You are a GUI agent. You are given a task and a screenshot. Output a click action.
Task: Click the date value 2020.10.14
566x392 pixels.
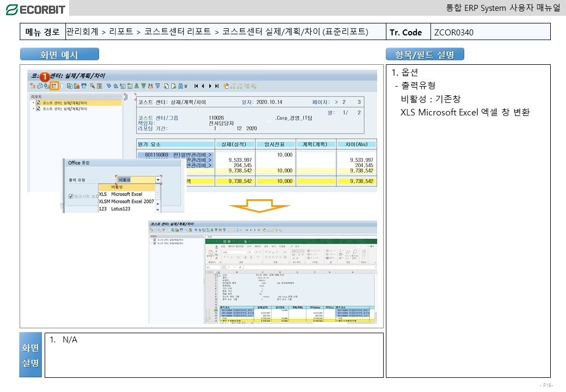[269, 102]
